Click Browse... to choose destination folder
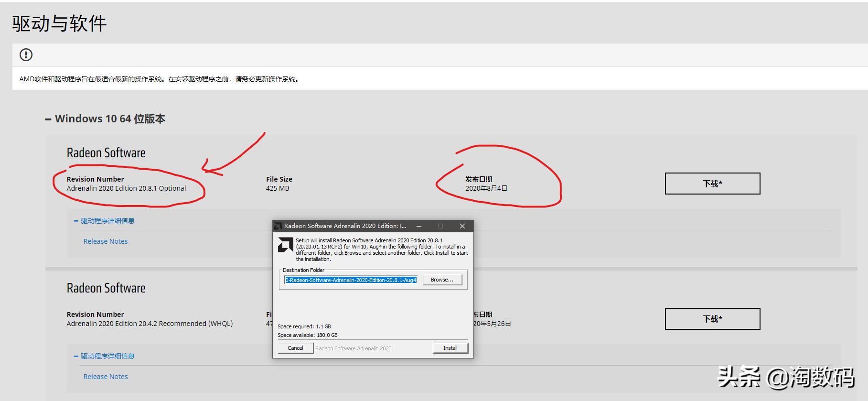Image resolution: width=868 pixels, height=401 pixels. tap(442, 280)
